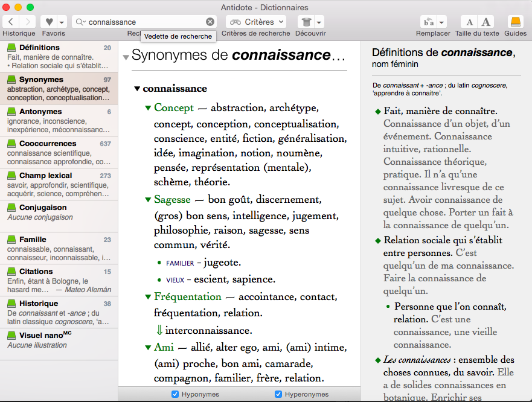Screen dimensions: 532x402
Task: Toggle the Hyperonymes checkbox
Action: coord(278,394)
